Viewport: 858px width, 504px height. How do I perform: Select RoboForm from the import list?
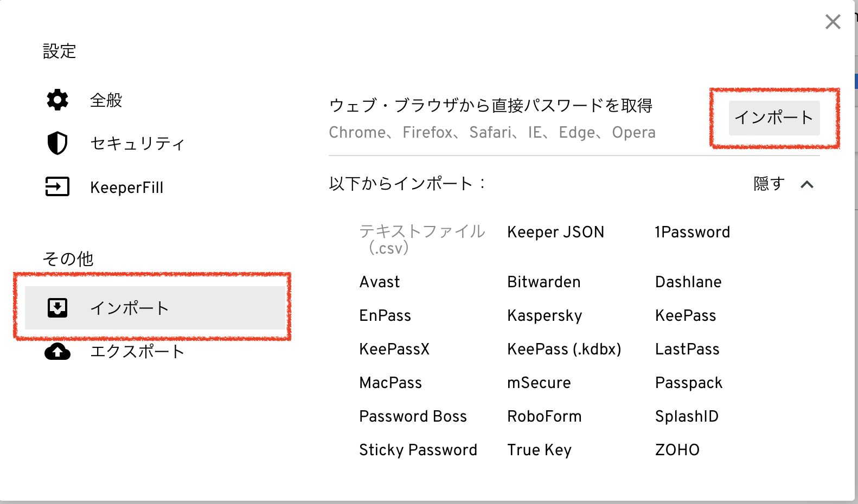(544, 417)
